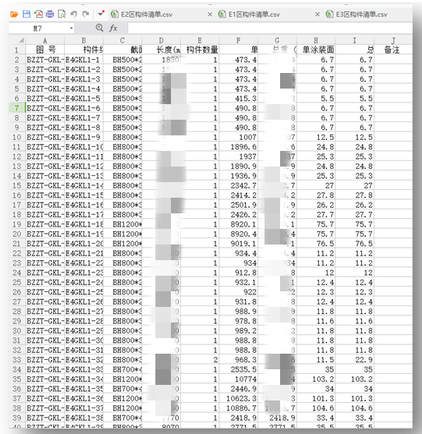422x434 pixels.
Task: Select row 1 header
Action: point(17,50)
